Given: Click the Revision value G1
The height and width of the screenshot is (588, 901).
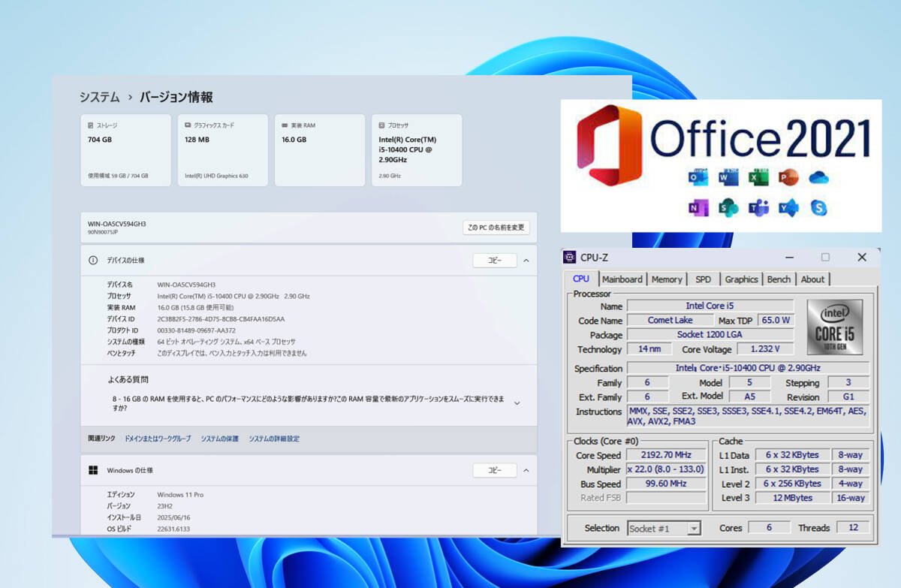Looking at the screenshot, I should tap(848, 397).
